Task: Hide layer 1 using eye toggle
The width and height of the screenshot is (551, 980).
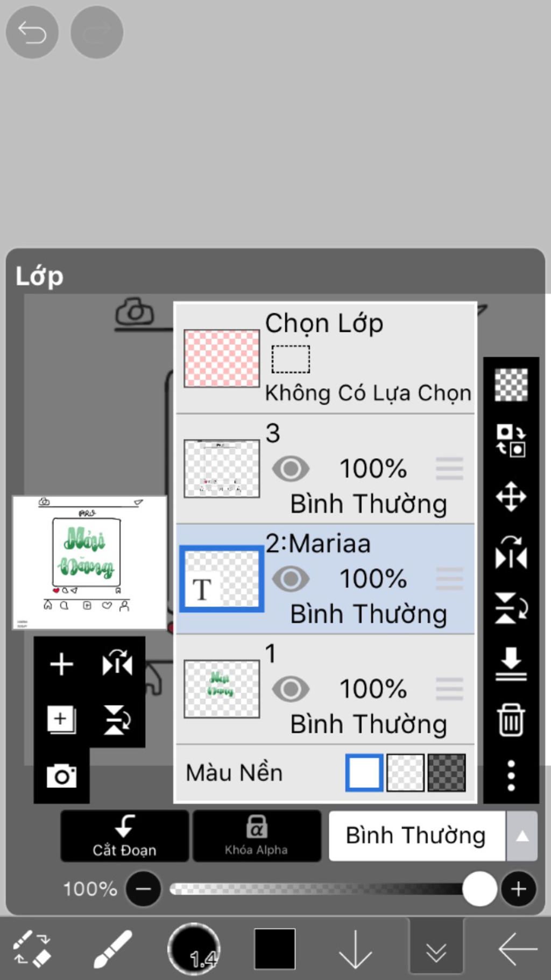Action: 291,689
